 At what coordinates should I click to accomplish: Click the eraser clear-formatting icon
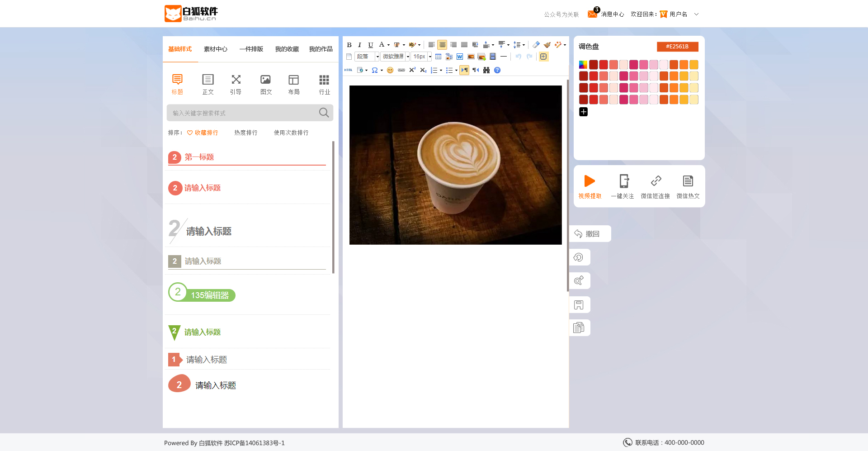[536, 45]
